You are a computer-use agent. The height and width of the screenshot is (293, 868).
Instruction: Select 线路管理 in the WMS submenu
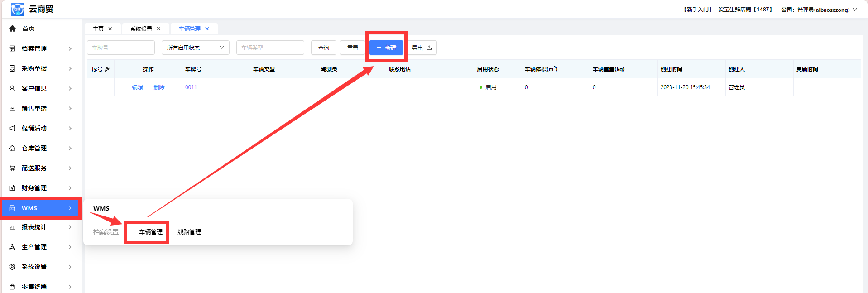[x=189, y=232]
